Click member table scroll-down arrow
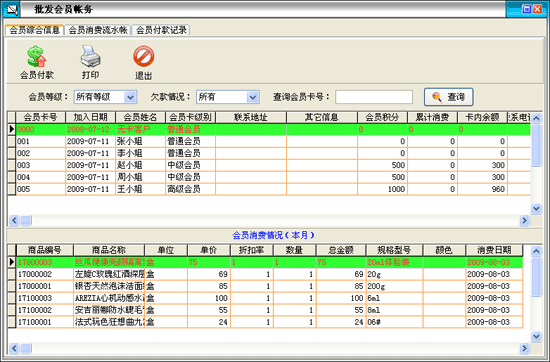This screenshot has height=362, width=550. pyautogui.click(x=536, y=209)
